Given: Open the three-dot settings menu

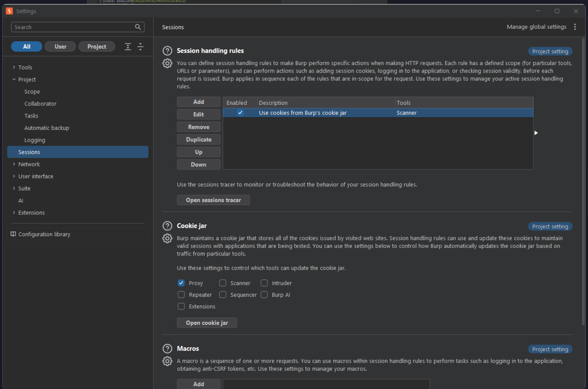Looking at the screenshot, I should coord(575,27).
